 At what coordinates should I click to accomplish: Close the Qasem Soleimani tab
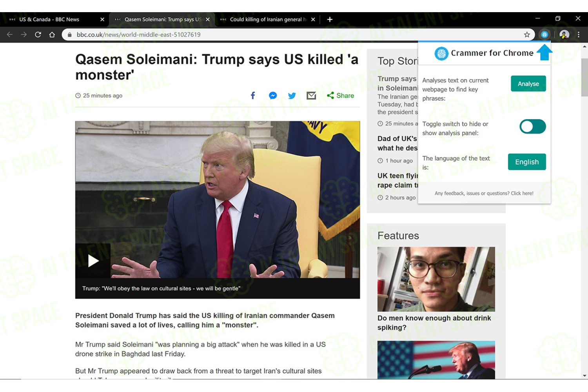point(208,19)
